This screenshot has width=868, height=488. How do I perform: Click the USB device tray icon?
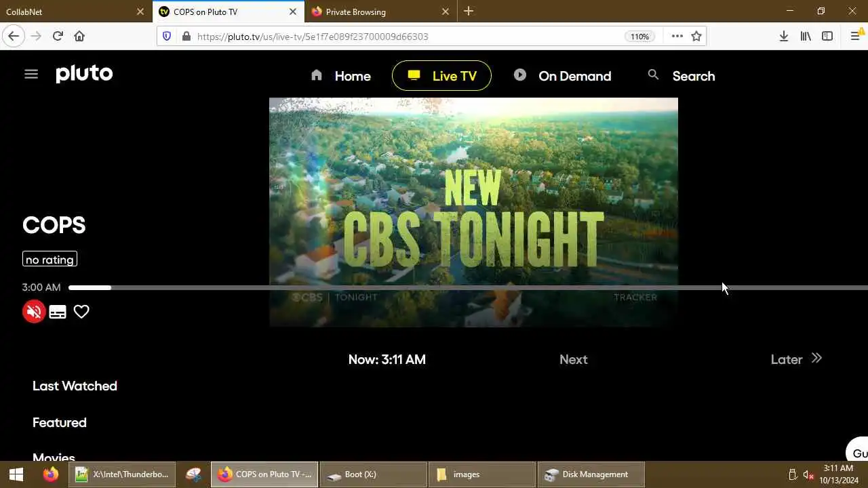792,474
